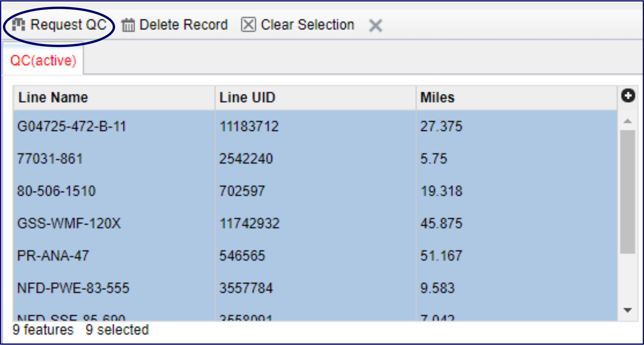The width and height of the screenshot is (644, 345).
Task: Click the Clear Selection X box icon
Action: point(248,25)
